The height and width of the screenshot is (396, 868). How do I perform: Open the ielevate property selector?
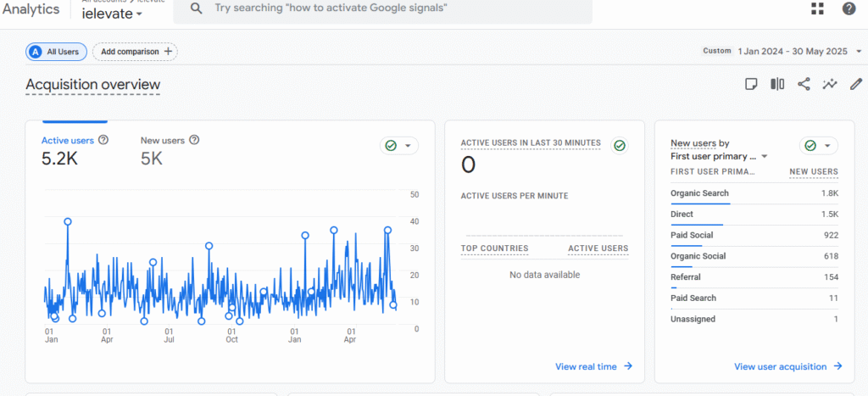[x=112, y=14]
